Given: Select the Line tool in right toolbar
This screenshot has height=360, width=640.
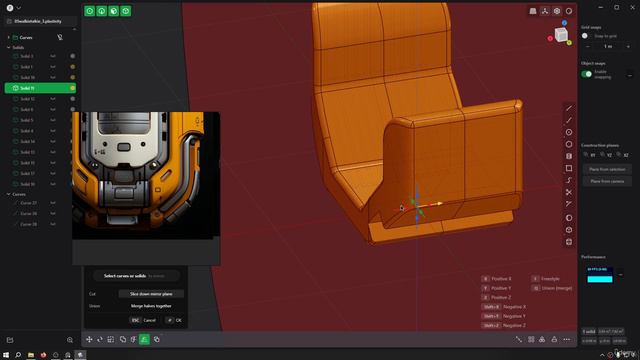Looking at the screenshot, I should [x=569, y=108].
